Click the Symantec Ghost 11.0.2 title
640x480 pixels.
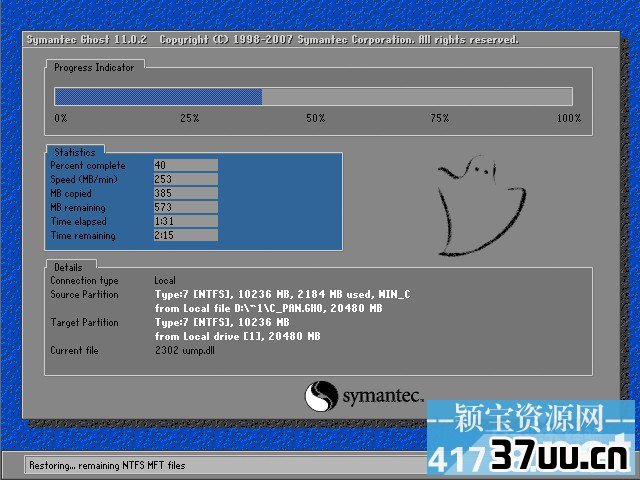pos(87,40)
